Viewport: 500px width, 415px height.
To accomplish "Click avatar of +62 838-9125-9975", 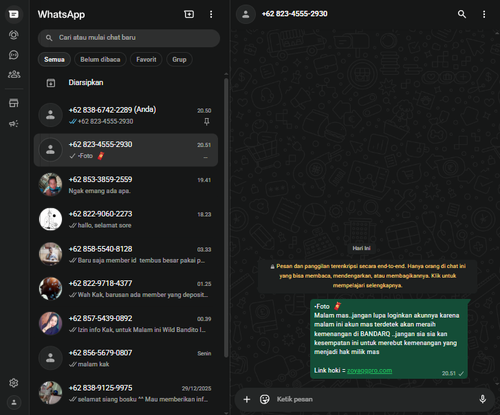I will (50, 392).
